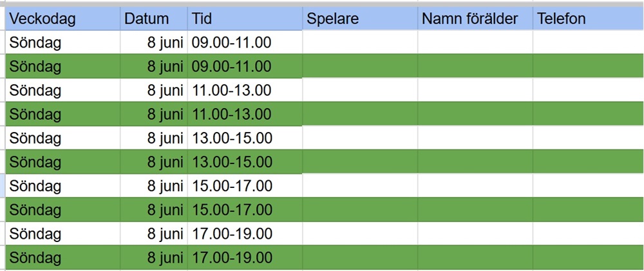Click the Namn förälder header cell
Viewport: 644px width, 271px height.
pos(475,19)
